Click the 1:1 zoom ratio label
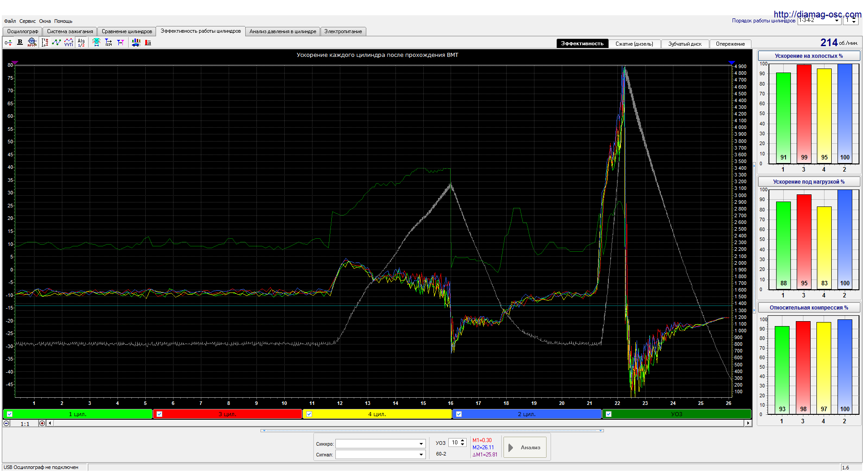This screenshot has width=868, height=473. point(25,424)
